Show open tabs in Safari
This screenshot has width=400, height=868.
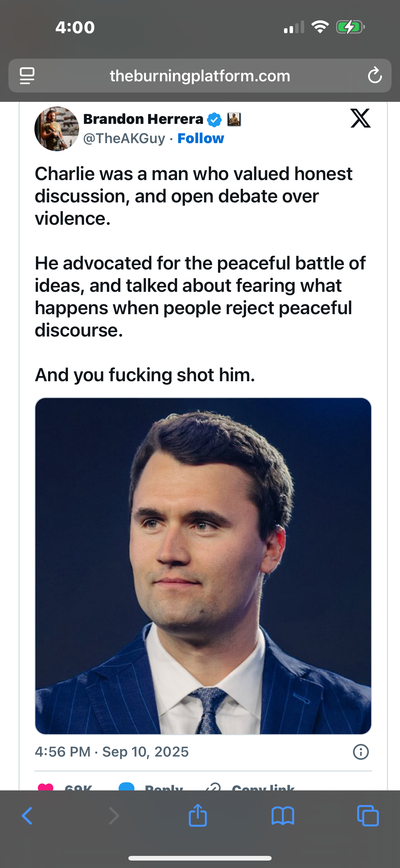pyautogui.click(x=368, y=816)
